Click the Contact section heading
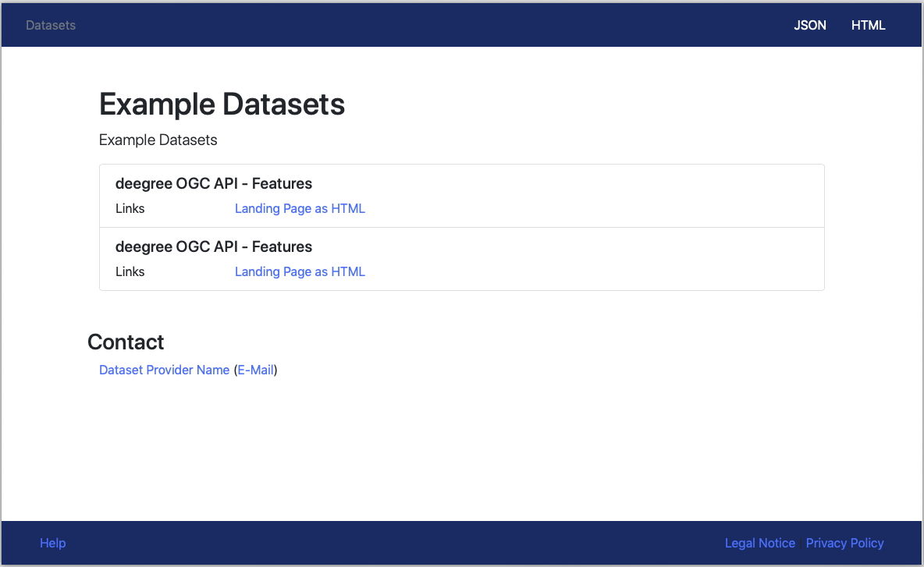The image size is (924, 567). [x=126, y=342]
